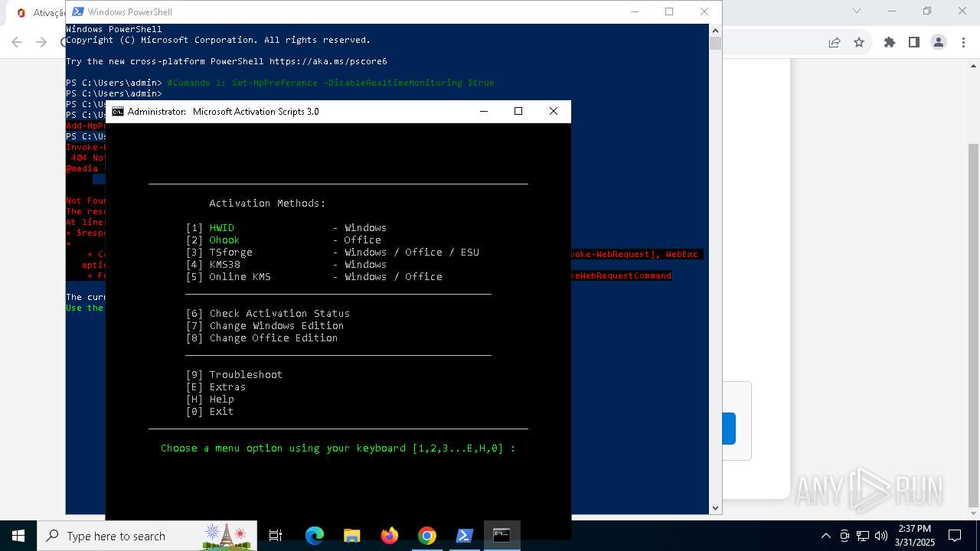
Task: Open the Windows Start menu
Action: (18, 536)
